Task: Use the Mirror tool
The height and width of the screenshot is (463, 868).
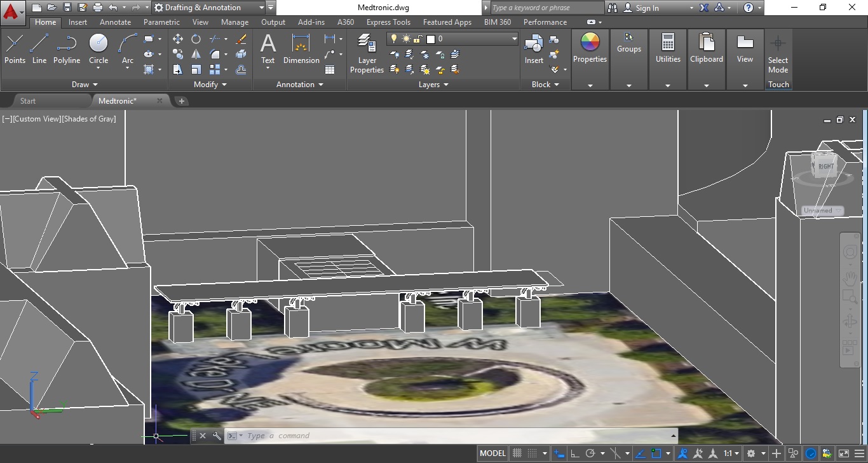Action: (x=196, y=54)
